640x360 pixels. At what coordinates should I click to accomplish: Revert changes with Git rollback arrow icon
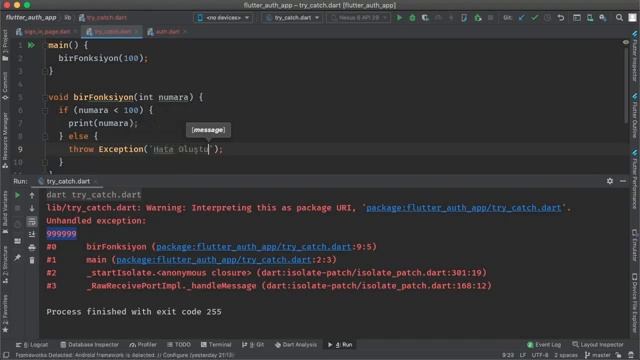(561, 18)
